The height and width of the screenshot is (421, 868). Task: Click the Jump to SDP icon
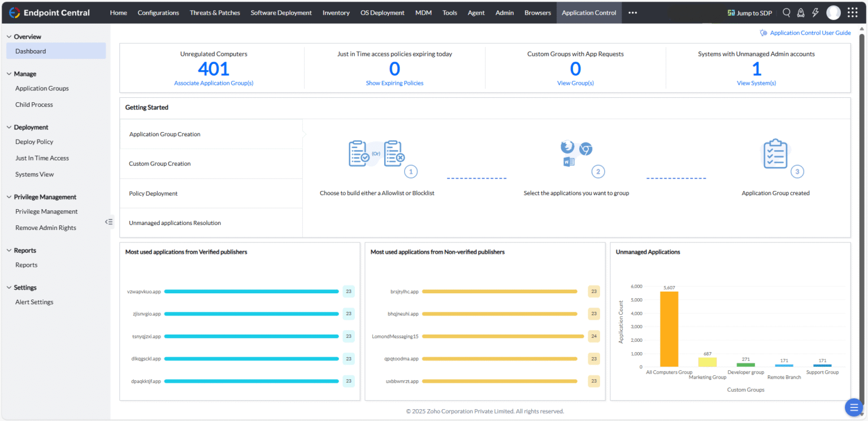tap(731, 12)
